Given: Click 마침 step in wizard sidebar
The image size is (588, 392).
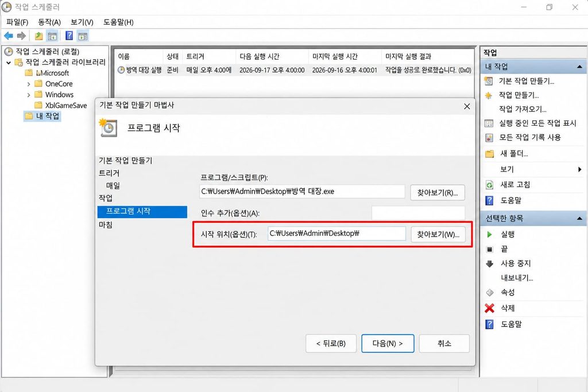Looking at the screenshot, I should pyautogui.click(x=106, y=225).
